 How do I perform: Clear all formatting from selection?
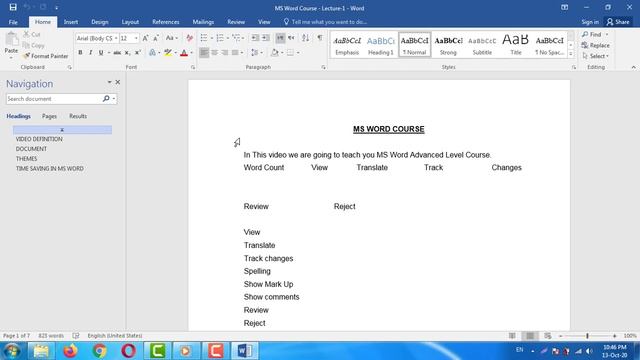tap(189, 38)
